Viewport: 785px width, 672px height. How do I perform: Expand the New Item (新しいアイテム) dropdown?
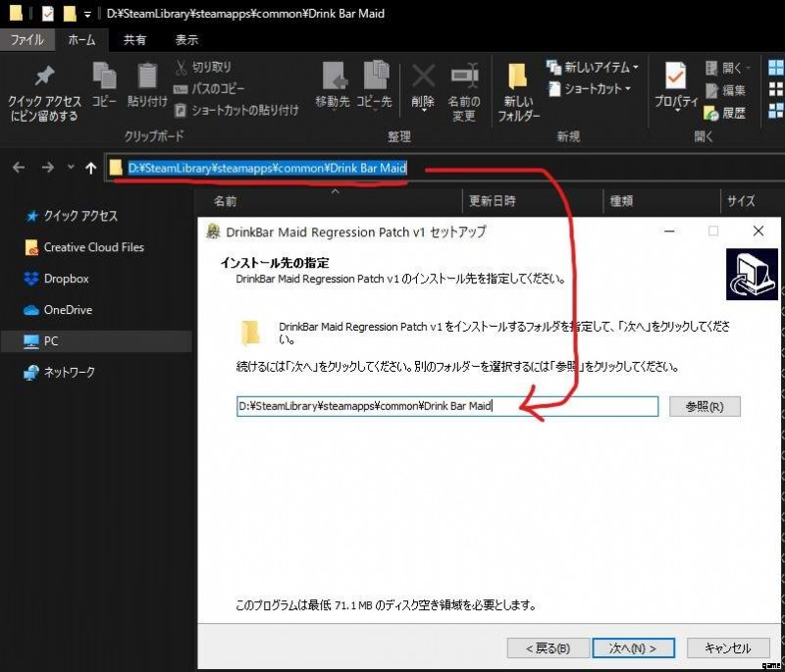[x=636, y=68]
